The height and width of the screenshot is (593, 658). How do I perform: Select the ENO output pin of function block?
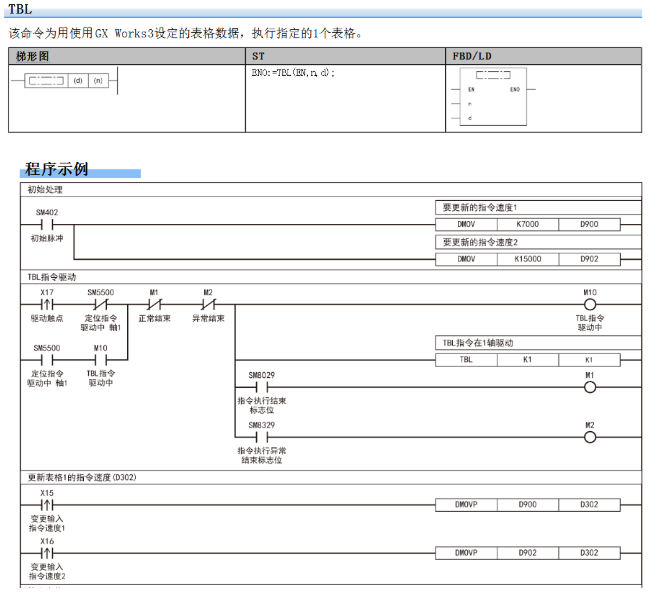[x=515, y=89]
